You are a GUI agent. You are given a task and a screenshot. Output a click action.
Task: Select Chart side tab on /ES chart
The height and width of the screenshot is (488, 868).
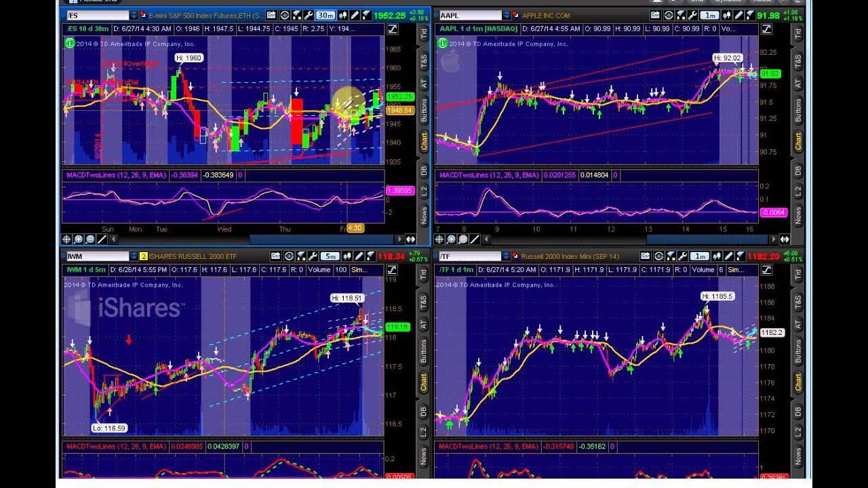click(x=425, y=143)
